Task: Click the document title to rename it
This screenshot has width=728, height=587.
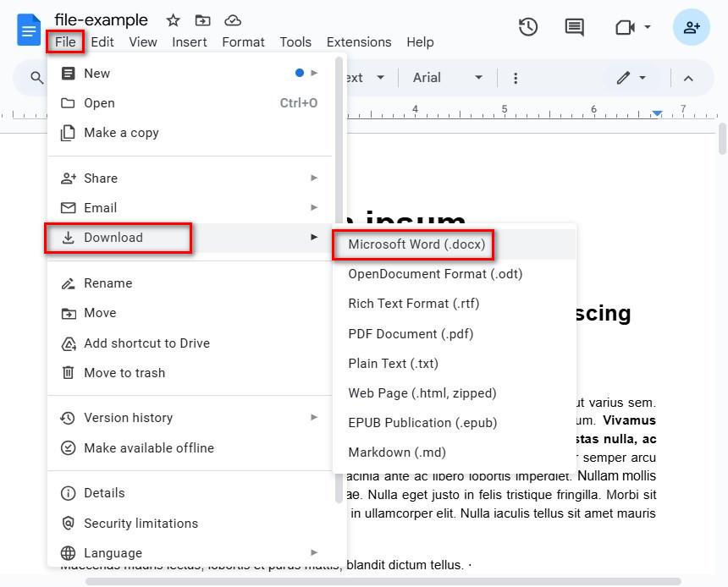Action: coord(101,19)
